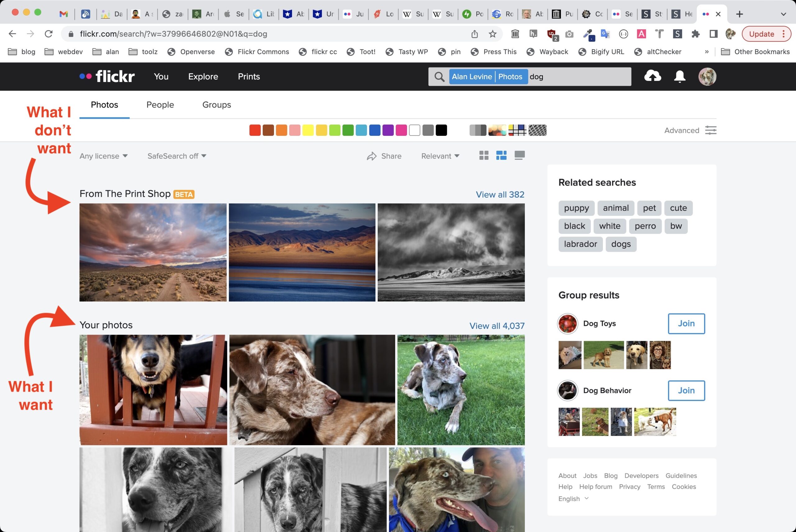
Task: Select the full-width photo view layout
Action: [x=520, y=155]
